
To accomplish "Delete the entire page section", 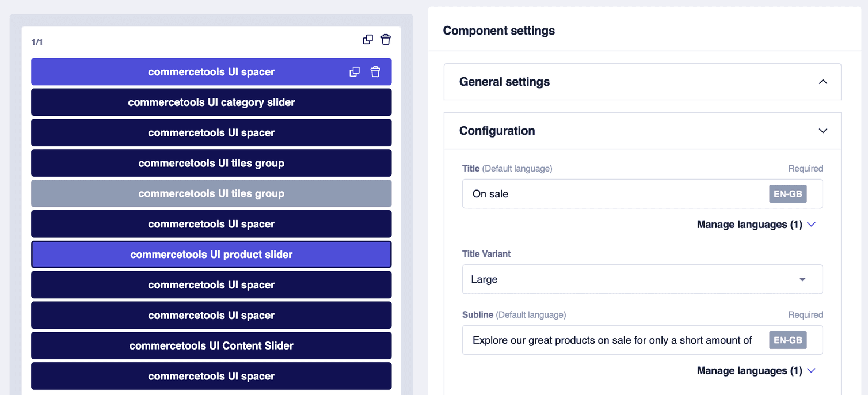I will [x=386, y=39].
